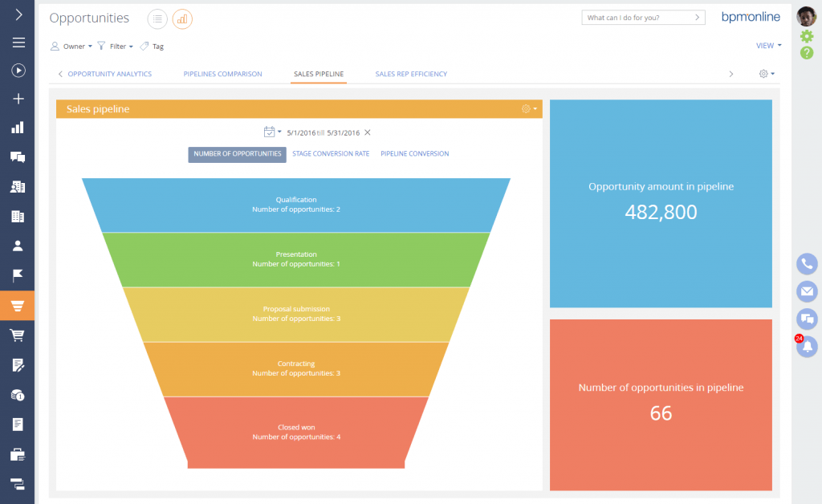This screenshot has height=504, width=822.
Task: Open the user profile avatar
Action: point(806,16)
